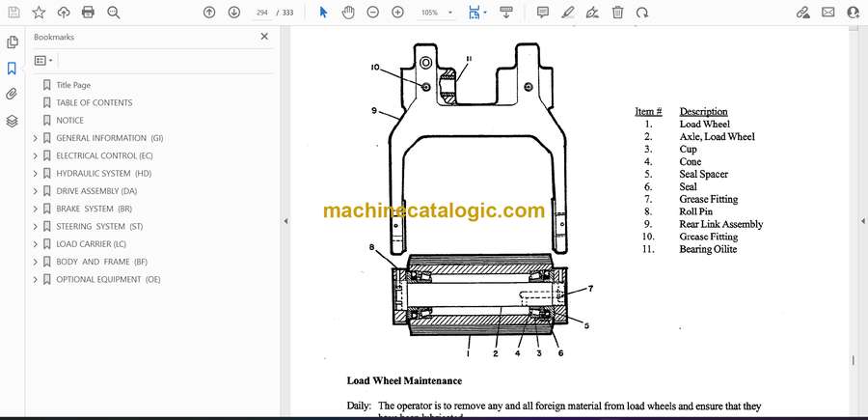Rotate the page view
868x420 pixels.
642,13
